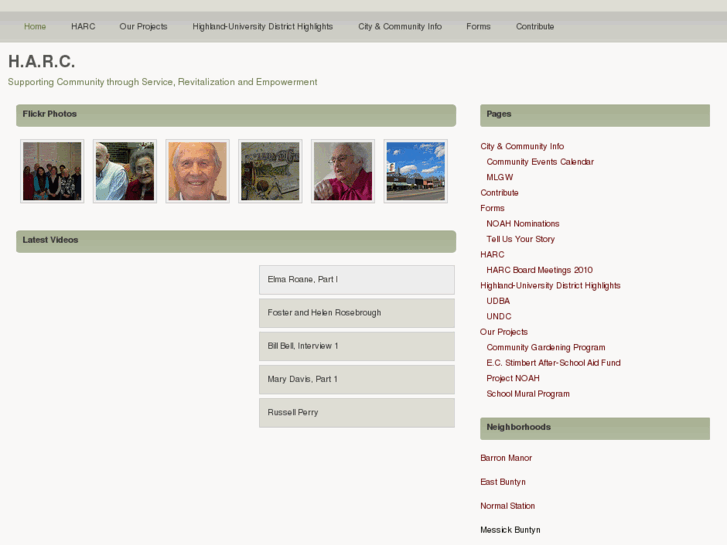Image resolution: width=727 pixels, height=545 pixels.
Task: Open the East Buntyn neighborhood link
Action: [503, 482]
